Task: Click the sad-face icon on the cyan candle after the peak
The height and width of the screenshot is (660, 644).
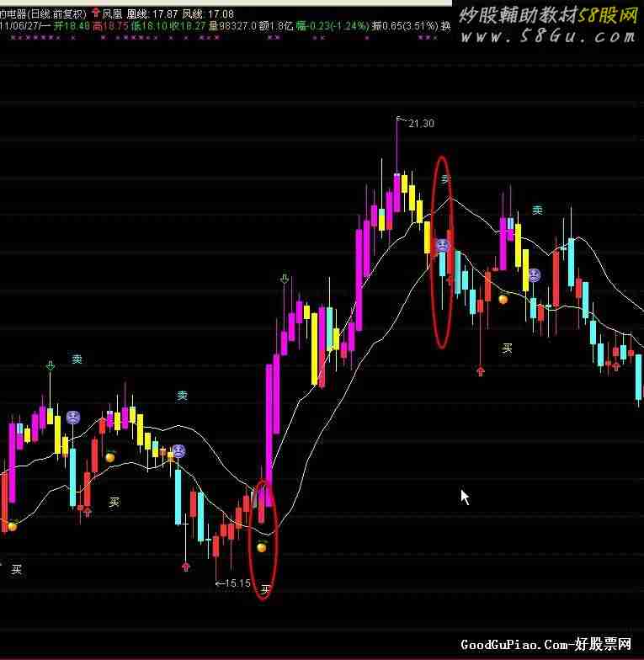Action: tap(442, 245)
